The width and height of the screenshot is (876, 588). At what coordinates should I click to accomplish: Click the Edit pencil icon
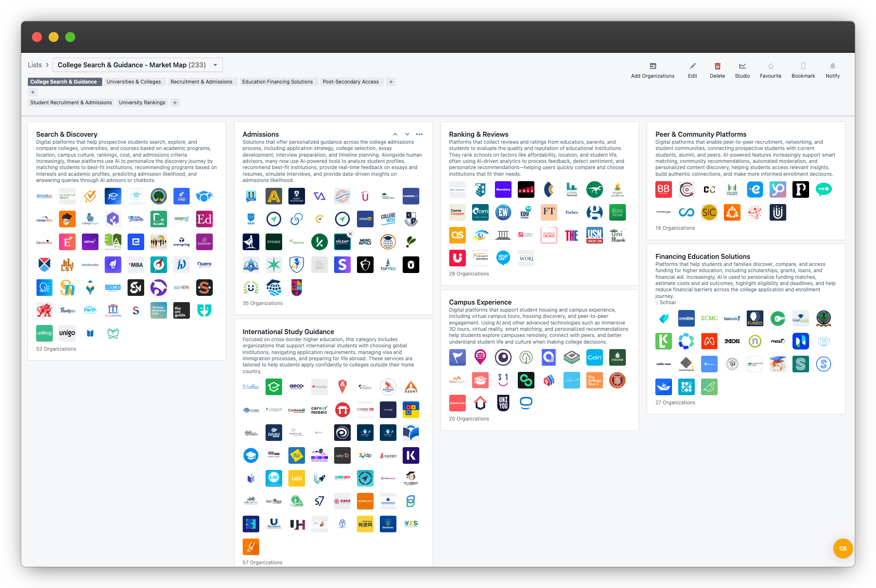coord(692,66)
